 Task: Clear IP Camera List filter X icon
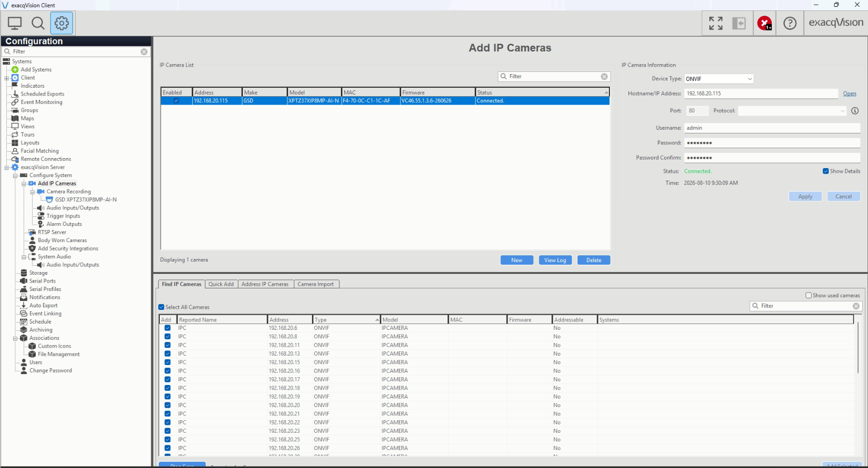point(604,77)
